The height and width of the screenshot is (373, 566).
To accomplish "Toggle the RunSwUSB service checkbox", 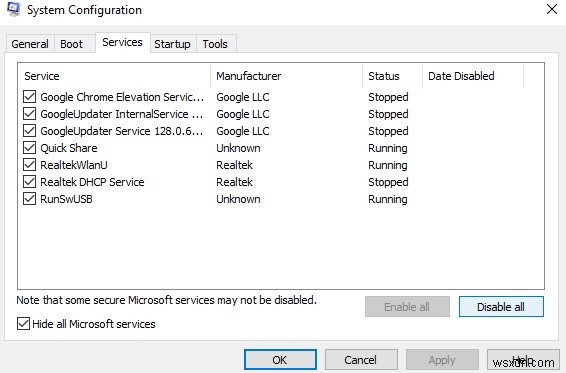I will point(30,199).
